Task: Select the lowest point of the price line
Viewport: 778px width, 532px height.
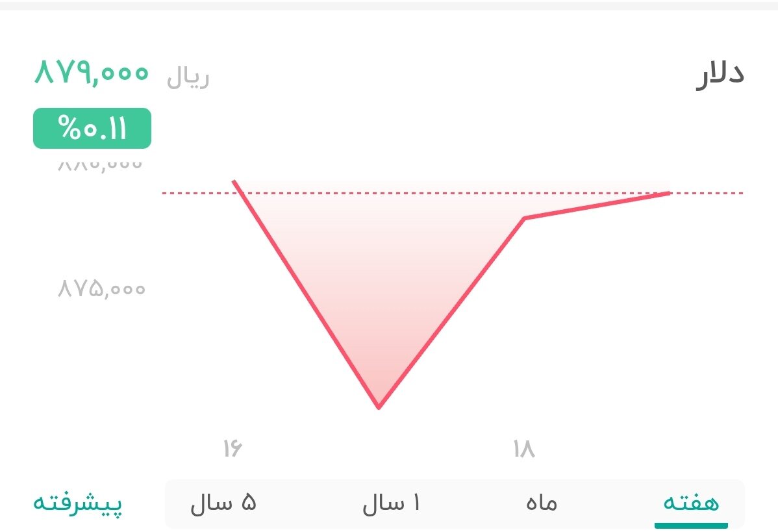Action: coord(379,406)
